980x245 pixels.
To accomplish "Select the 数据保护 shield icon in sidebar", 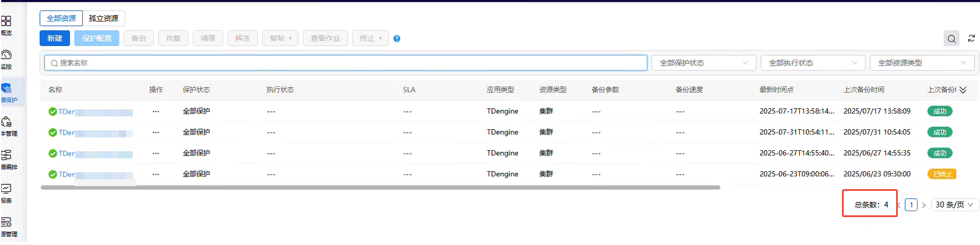I will pyautogui.click(x=6, y=88).
